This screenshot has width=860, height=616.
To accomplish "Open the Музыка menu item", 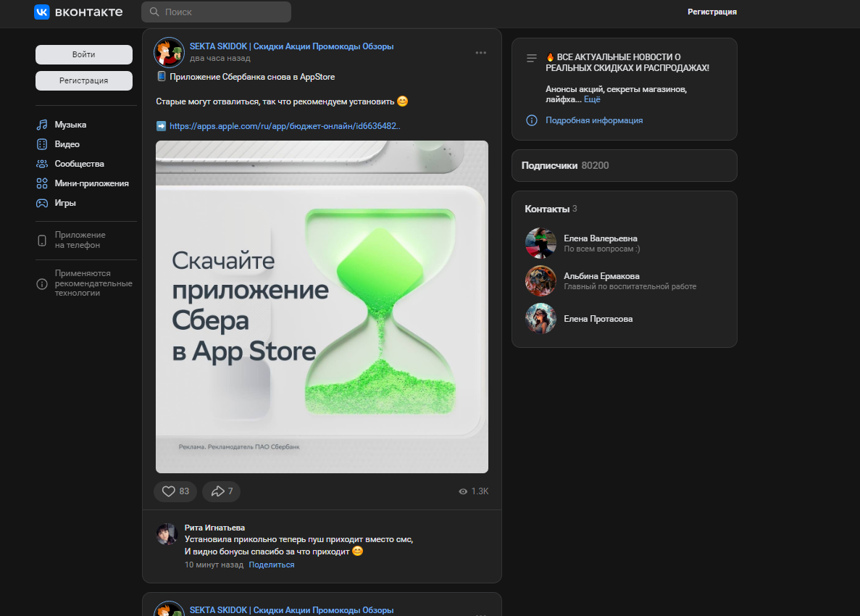I will click(x=70, y=125).
